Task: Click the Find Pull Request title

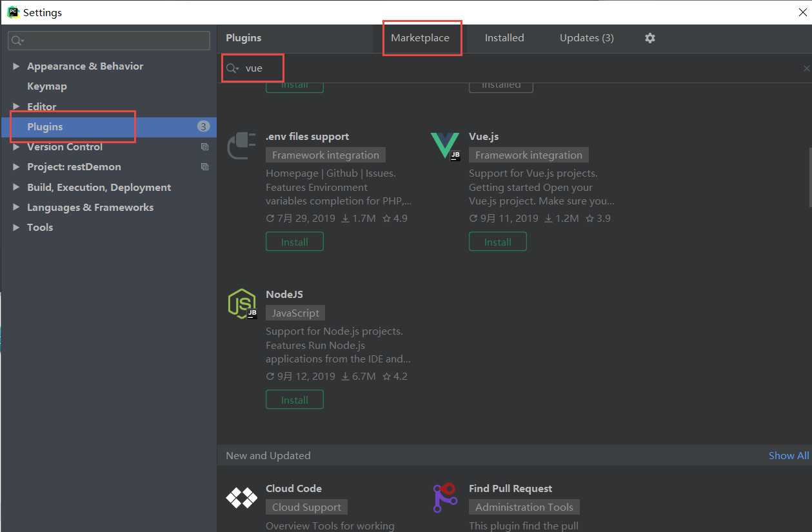Action: point(511,488)
